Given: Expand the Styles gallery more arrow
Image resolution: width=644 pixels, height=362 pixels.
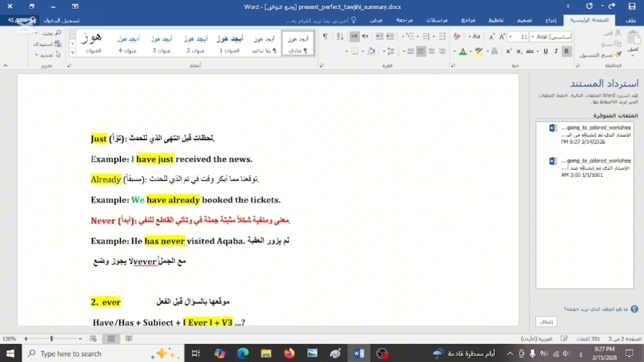Looking at the screenshot, I should 72,52.
